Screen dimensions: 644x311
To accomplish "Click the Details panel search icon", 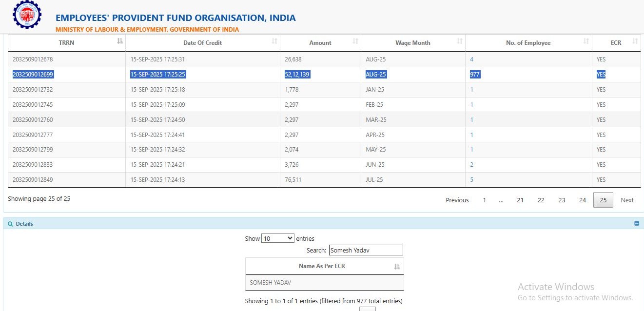I will [10, 224].
